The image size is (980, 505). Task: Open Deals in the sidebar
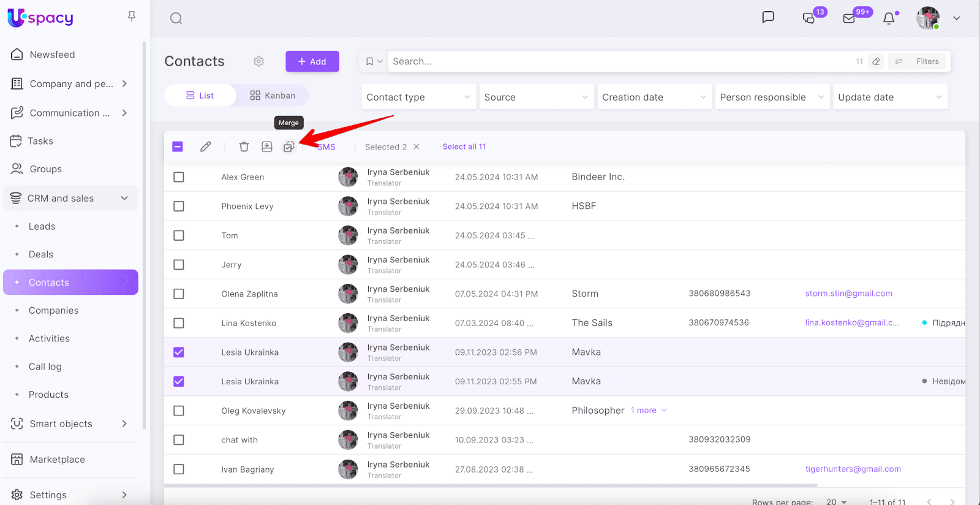coord(41,254)
